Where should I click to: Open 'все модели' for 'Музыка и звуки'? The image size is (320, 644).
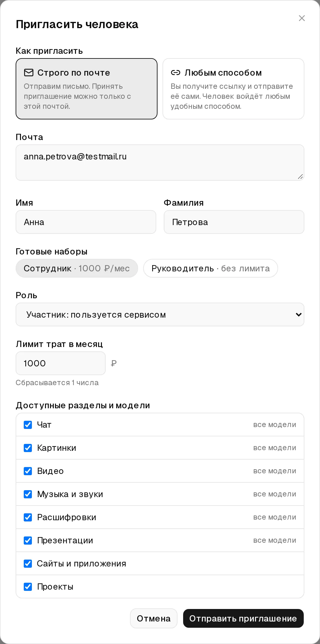275,494
